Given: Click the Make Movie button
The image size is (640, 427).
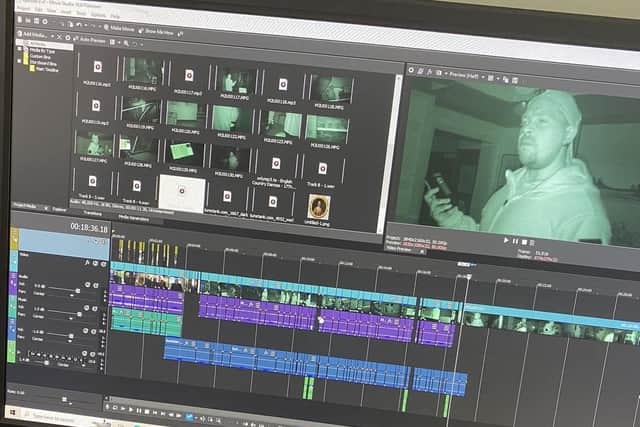Looking at the screenshot, I should tap(120, 29).
